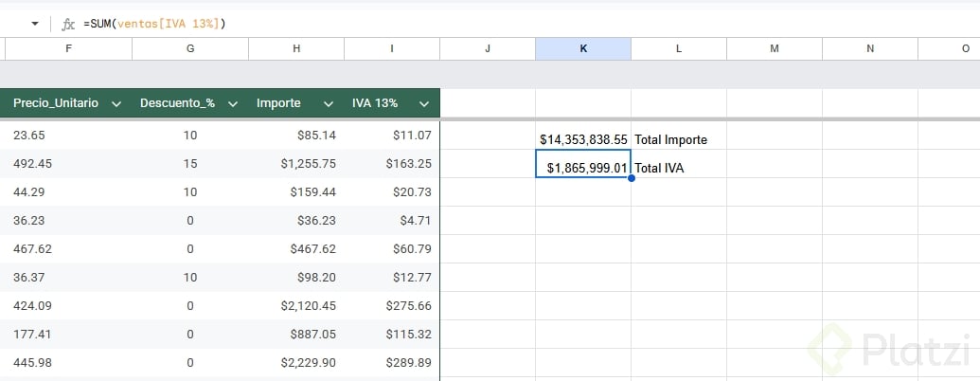Open the Precio_Unitario column filter dropdown
Image resolution: width=980 pixels, height=381 pixels.
click(x=116, y=103)
